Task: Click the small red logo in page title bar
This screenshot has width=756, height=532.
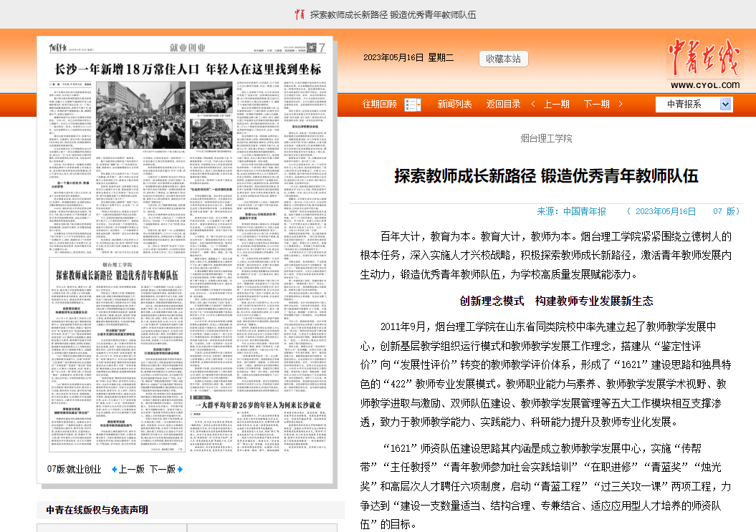Action: click(301, 14)
